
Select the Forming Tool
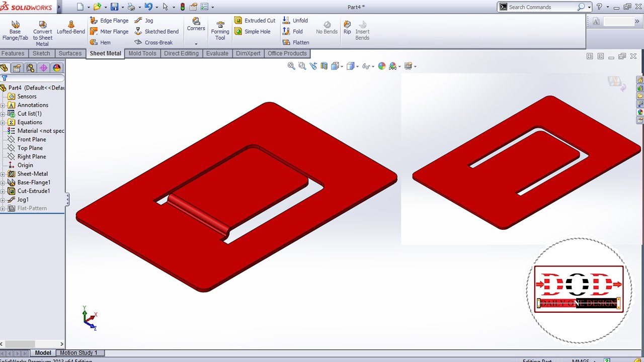point(220,31)
